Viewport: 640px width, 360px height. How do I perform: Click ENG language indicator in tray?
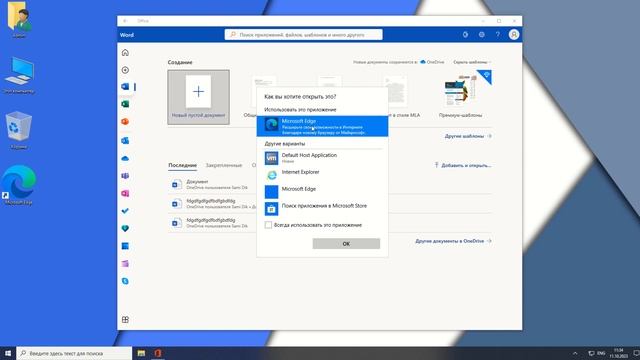click(601, 353)
